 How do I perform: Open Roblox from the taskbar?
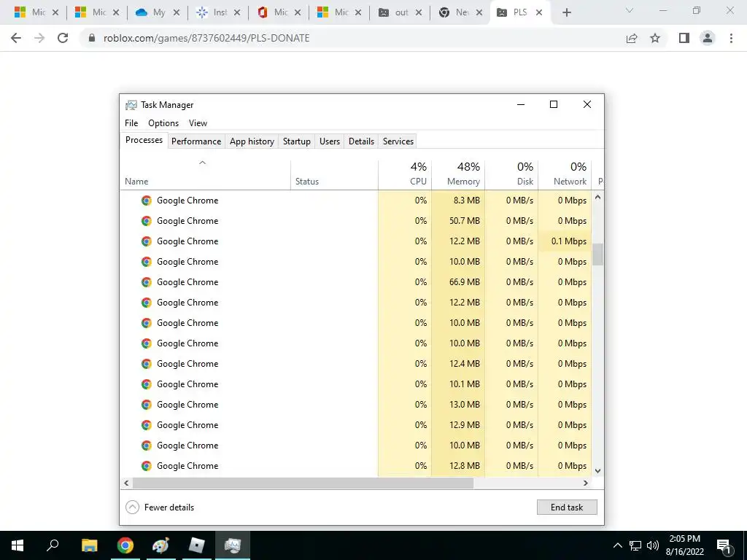[x=196, y=545]
